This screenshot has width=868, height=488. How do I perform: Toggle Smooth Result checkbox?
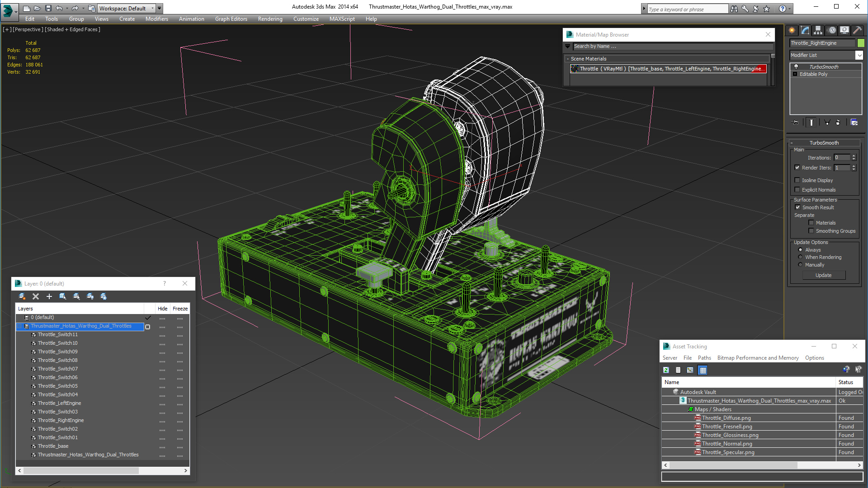[x=797, y=207]
